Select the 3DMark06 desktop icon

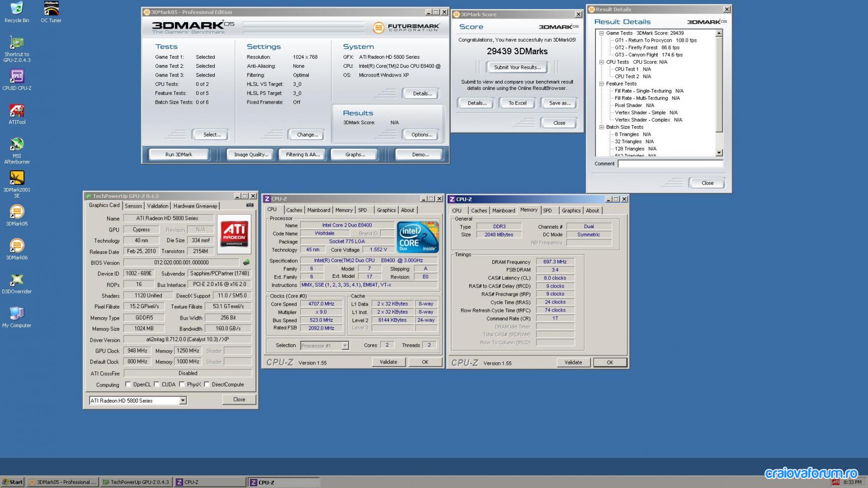click(17, 250)
